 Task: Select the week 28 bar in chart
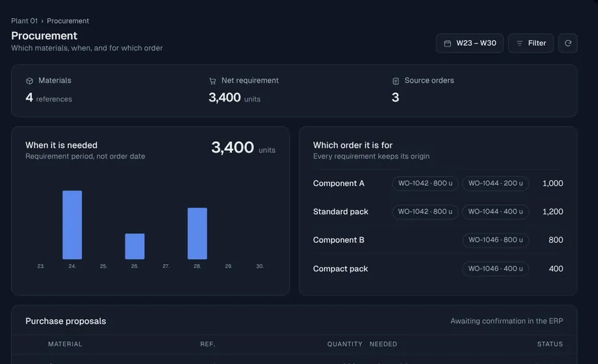click(197, 233)
